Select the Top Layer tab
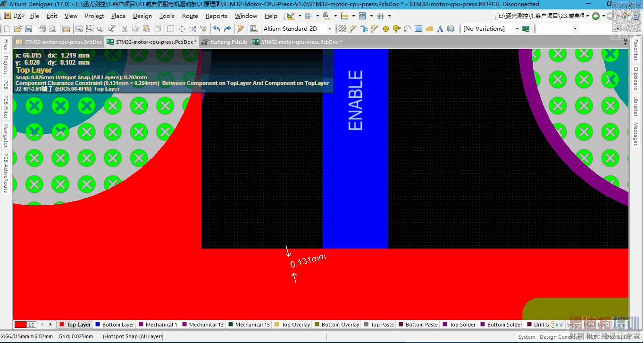This screenshot has height=343, width=644. 75,325
